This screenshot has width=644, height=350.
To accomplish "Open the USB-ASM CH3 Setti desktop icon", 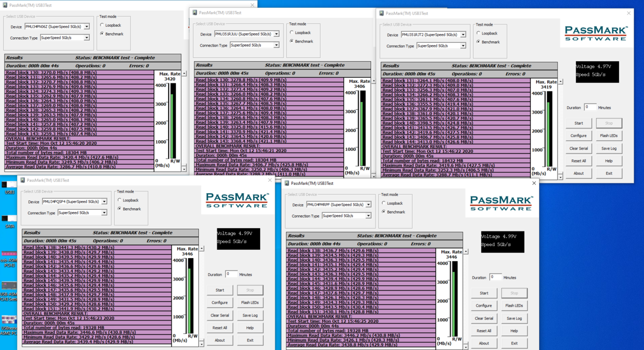I will pos(8,291).
